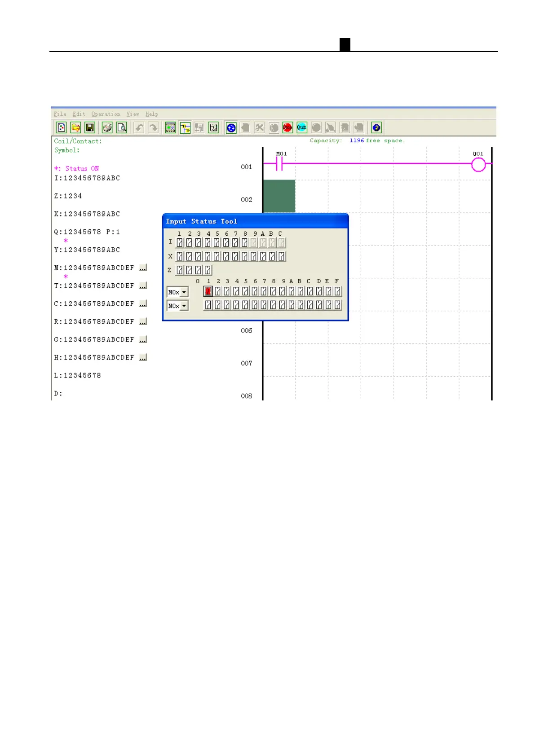Viewport: 535px width, 756px height.
Task: Click the red Stop icon
Action: pos(287,128)
